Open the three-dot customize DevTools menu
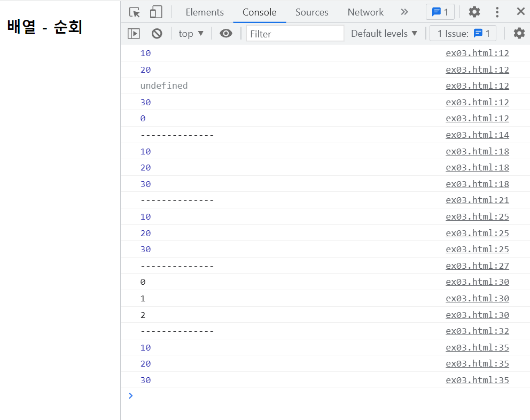 (497, 12)
